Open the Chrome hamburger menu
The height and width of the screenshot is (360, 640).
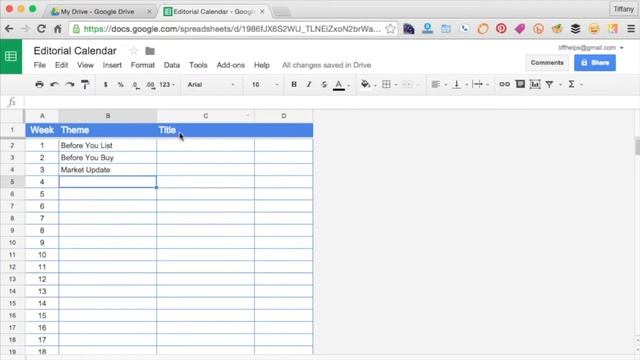pyautogui.click(x=631, y=29)
